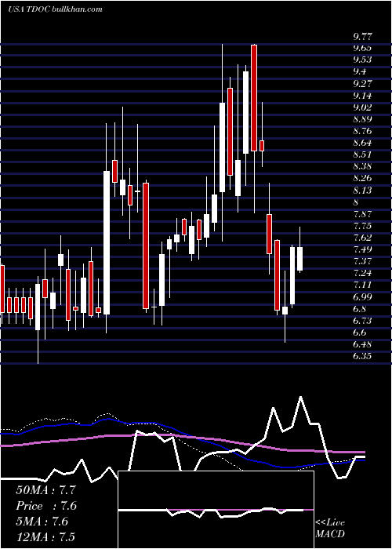
Task: Select the 9.77 price axis label
Action: click(363, 36)
